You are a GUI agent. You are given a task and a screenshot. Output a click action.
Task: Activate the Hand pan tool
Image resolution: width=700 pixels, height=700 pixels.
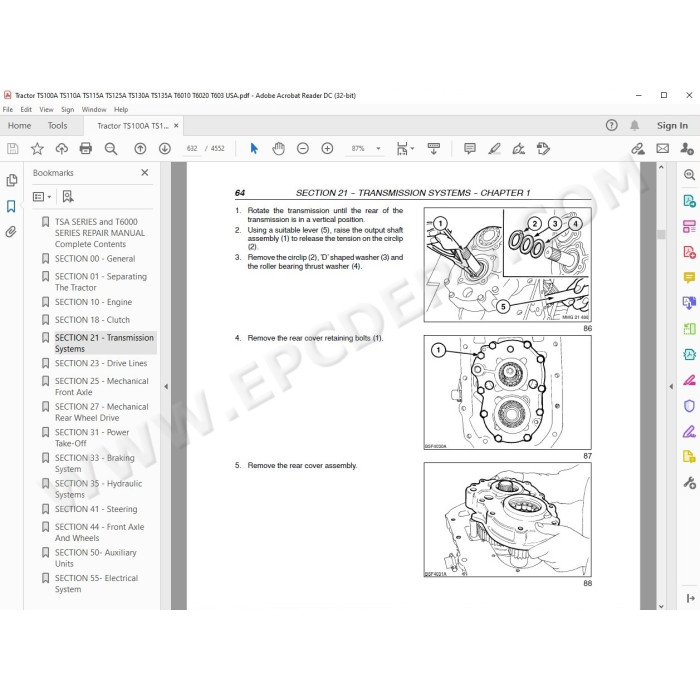pos(279,149)
